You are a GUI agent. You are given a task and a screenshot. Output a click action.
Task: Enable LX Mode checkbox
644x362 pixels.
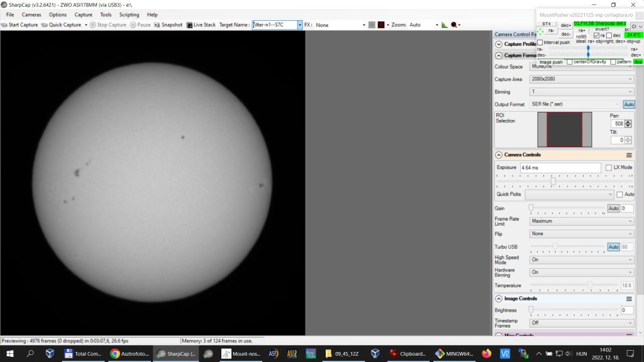[609, 167]
